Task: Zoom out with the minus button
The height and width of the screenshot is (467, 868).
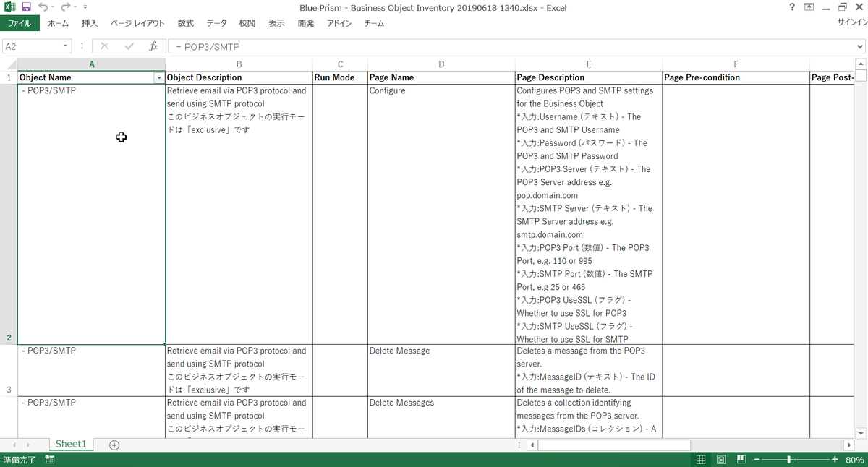Action: tap(757, 460)
